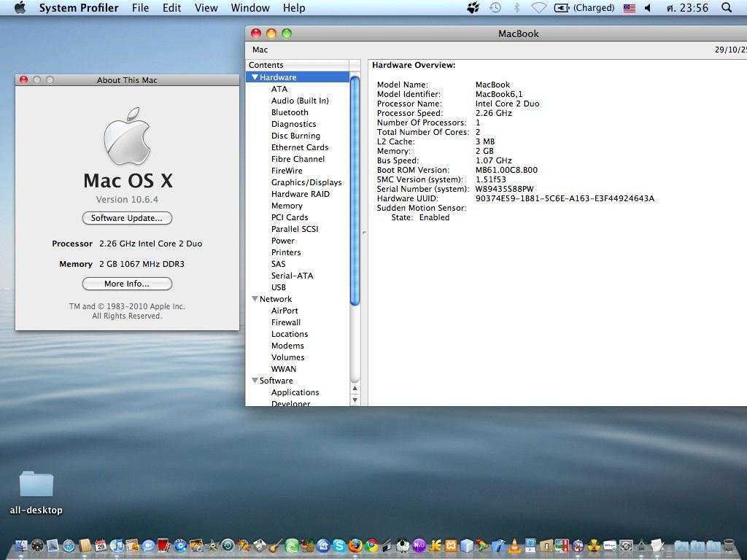Open the Edit menu
Image resolution: width=747 pixels, height=560 pixels.
[172, 8]
